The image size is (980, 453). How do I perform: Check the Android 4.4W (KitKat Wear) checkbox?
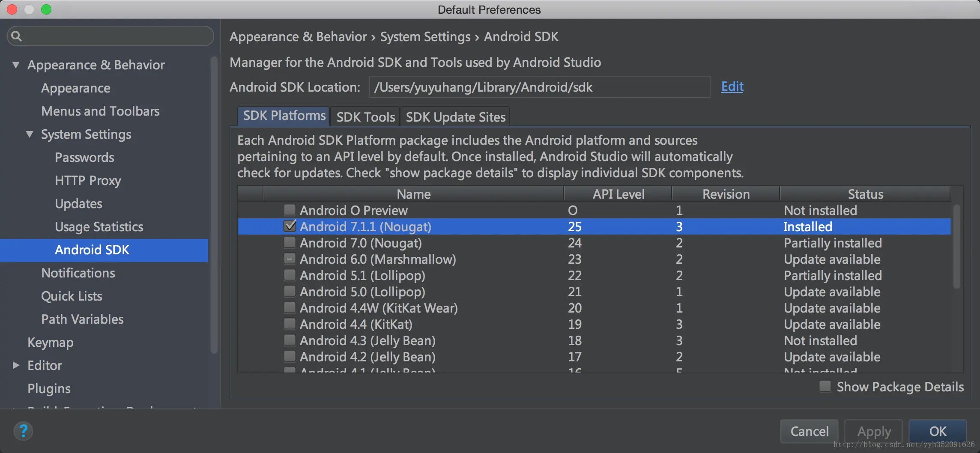(290, 307)
